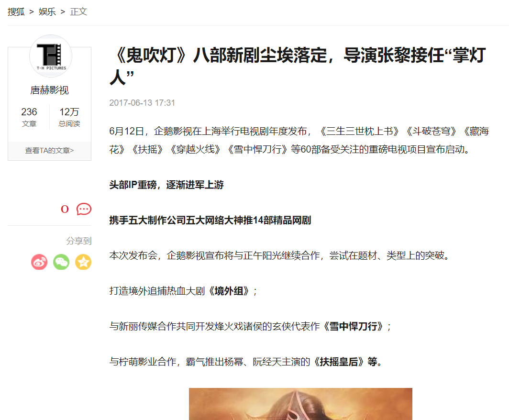Select the 正文 breadcrumb item
This screenshot has height=420, width=509.
(x=78, y=11)
